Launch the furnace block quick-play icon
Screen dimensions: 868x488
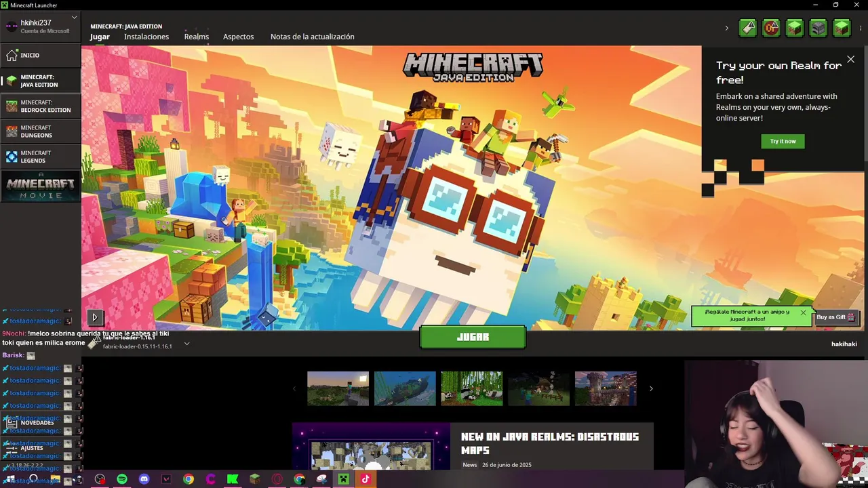tap(818, 28)
